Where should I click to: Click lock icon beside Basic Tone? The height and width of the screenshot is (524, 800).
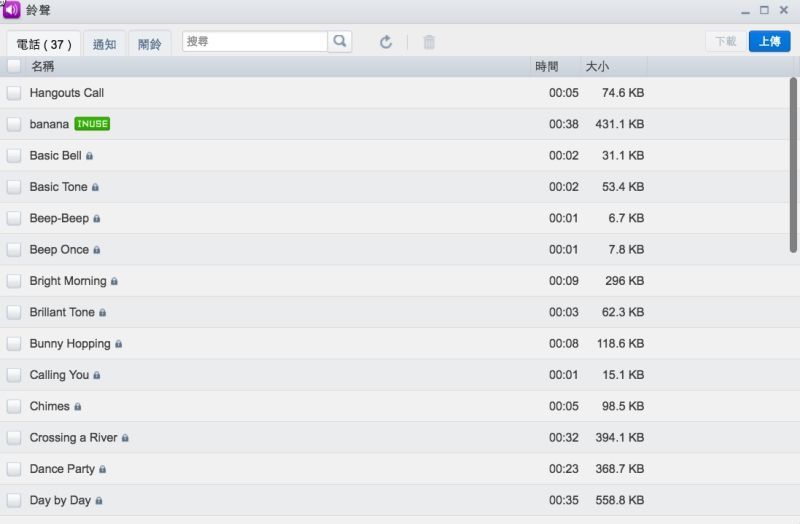click(x=95, y=187)
